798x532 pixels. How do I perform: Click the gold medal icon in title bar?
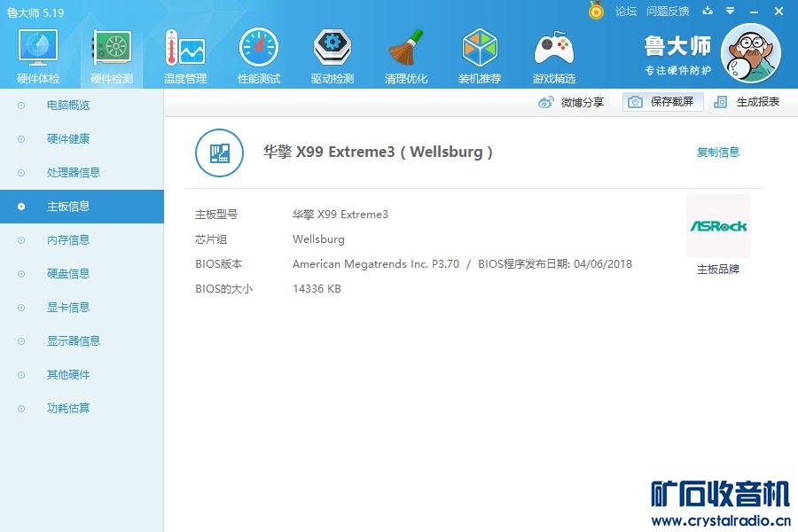click(596, 10)
